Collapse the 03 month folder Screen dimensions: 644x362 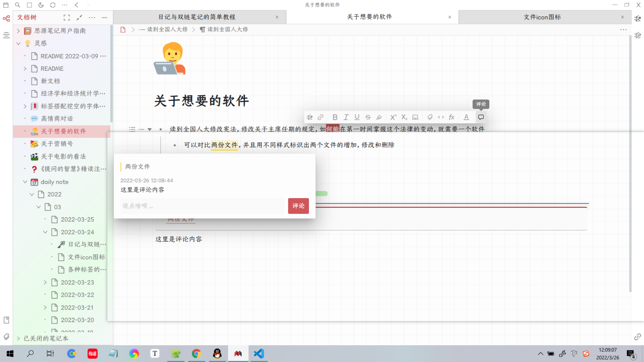38,207
